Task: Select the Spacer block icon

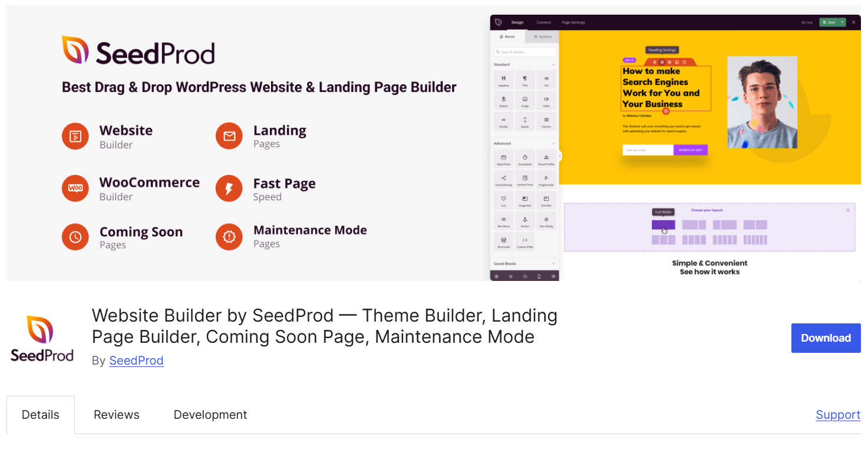Action: 525,121
